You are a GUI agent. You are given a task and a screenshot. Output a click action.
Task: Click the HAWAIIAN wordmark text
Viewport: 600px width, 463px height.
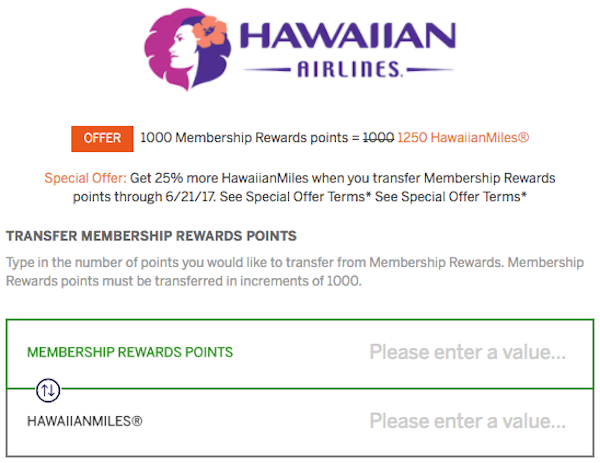[348, 35]
